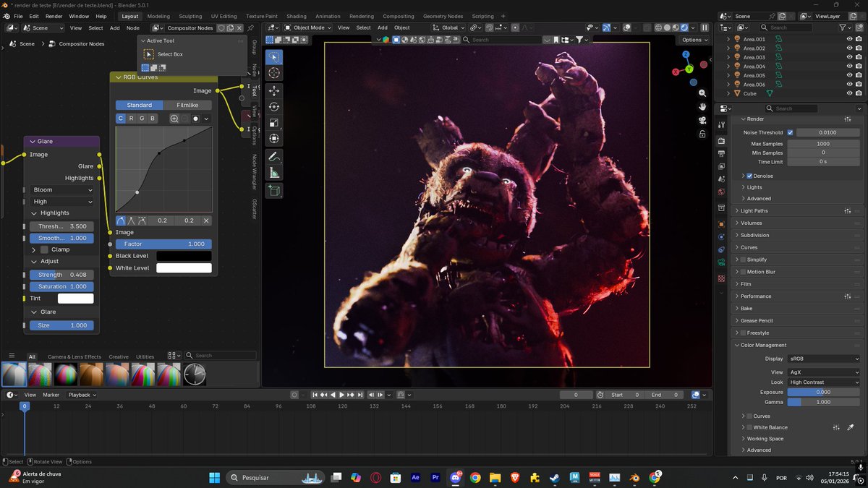868x488 pixels.
Task: Jump to the timeline start frame
Action: click(315, 395)
